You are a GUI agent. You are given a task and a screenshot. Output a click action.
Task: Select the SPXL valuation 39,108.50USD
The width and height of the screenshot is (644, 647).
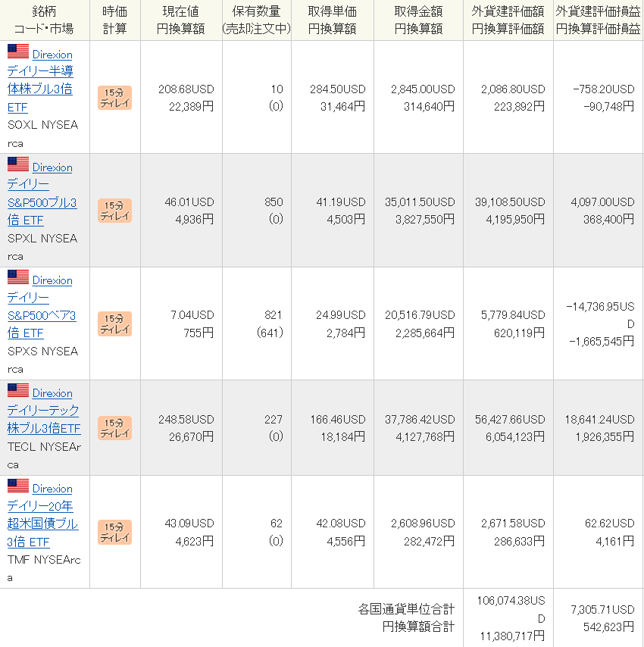coord(510,202)
